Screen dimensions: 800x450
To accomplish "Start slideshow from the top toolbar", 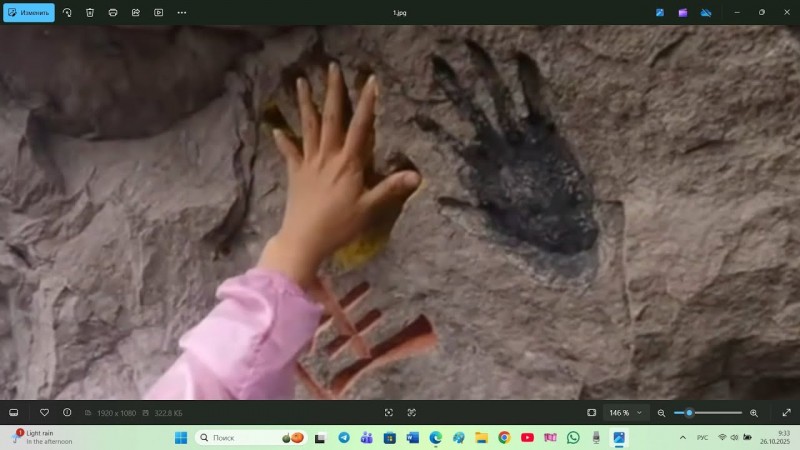I will [x=158, y=12].
